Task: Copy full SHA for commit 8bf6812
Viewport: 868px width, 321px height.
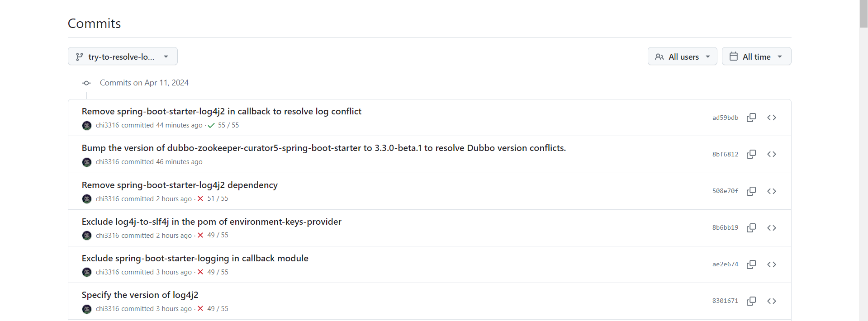Action: (751, 154)
